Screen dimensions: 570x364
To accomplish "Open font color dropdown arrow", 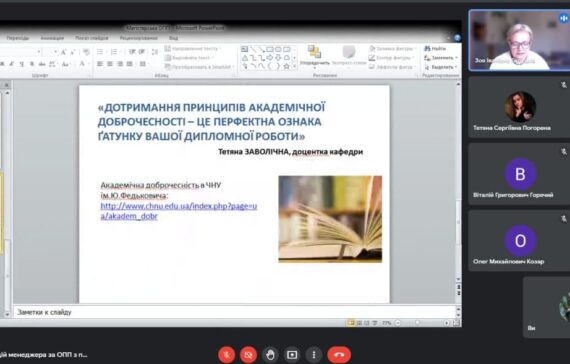I will [88, 64].
